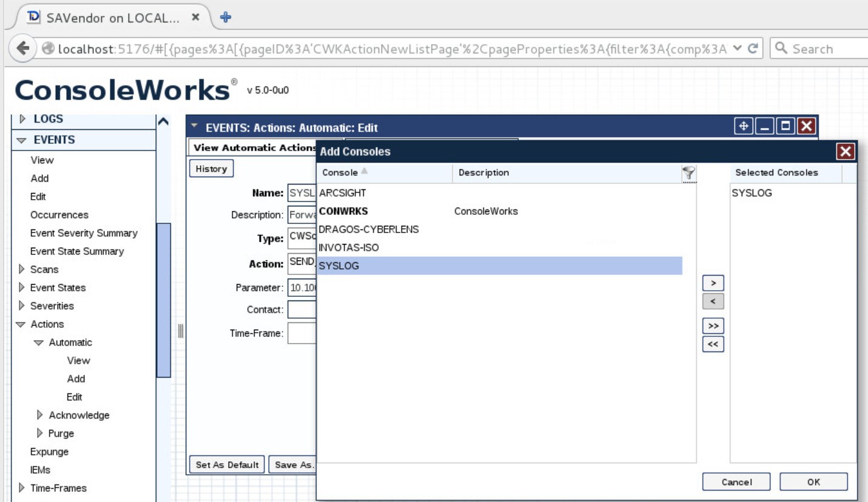The height and width of the screenshot is (502, 868).
Task: Remove all consoles with << button
Action: pyautogui.click(x=713, y=345)
